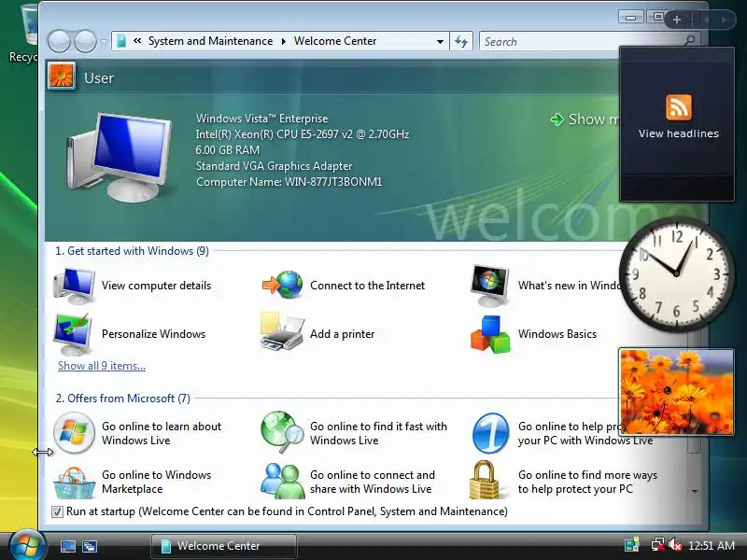747x560 pixels.
Task: Click the Standard VGA Graphics Adapter text
Action: pyautogui.click(x=274, y=166)
